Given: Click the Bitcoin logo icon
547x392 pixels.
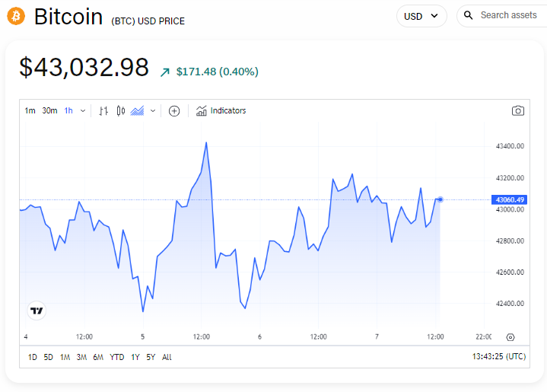Looking at the screenshot, I should 16,15.
